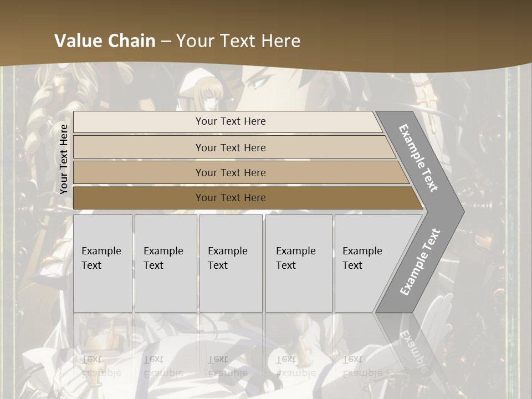Screen dimensions: 532x399
Task: Select the darkest brown "Your Text Here" bar
Action: pyautogui.click(x=230, y=198)
